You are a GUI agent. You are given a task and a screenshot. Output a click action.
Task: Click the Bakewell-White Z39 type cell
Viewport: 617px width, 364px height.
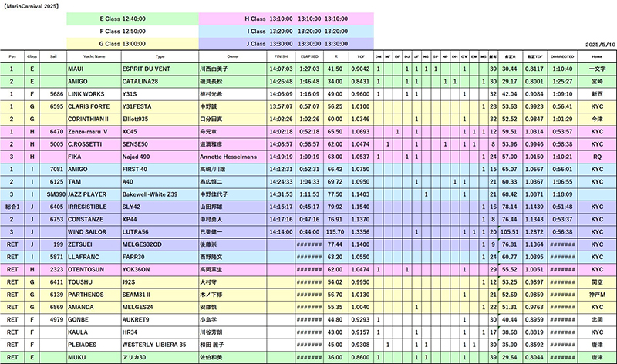[x=160, y=194]
